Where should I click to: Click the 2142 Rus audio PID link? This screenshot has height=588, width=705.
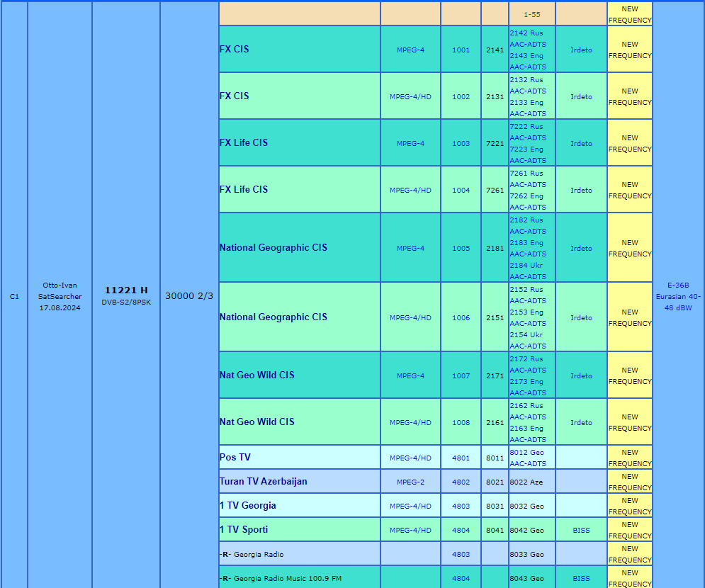point(526,33)
